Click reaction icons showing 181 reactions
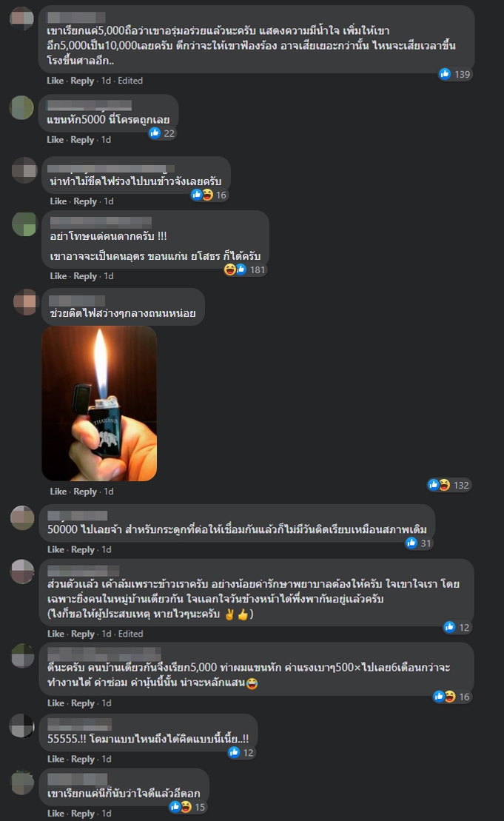The image size is (504, 821). [x=245, y=269]
